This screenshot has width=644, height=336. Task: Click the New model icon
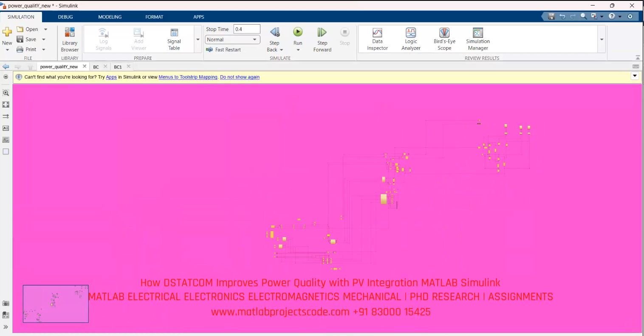pos(7,33)
